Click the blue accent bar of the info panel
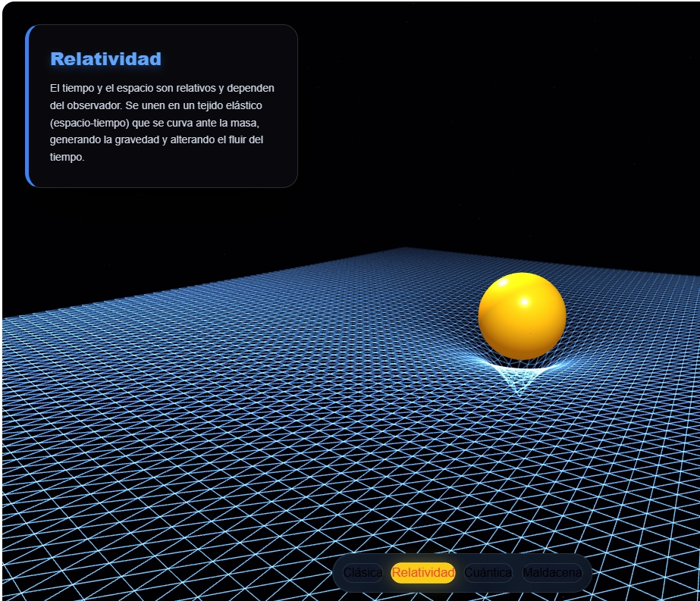 27,106
